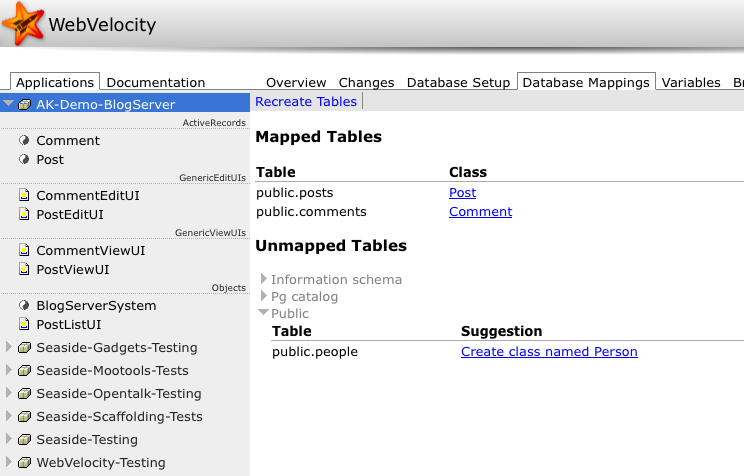
Task: Click the page icon beside PostViewUI
Action: [x=24, y=269]
